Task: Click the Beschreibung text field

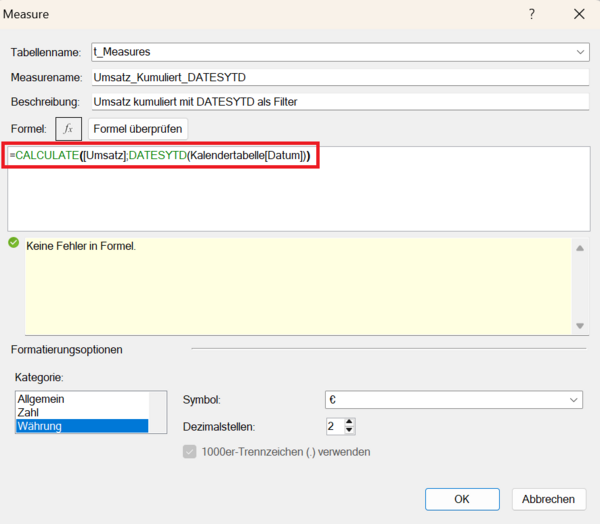Action: (x=338, y=101)
